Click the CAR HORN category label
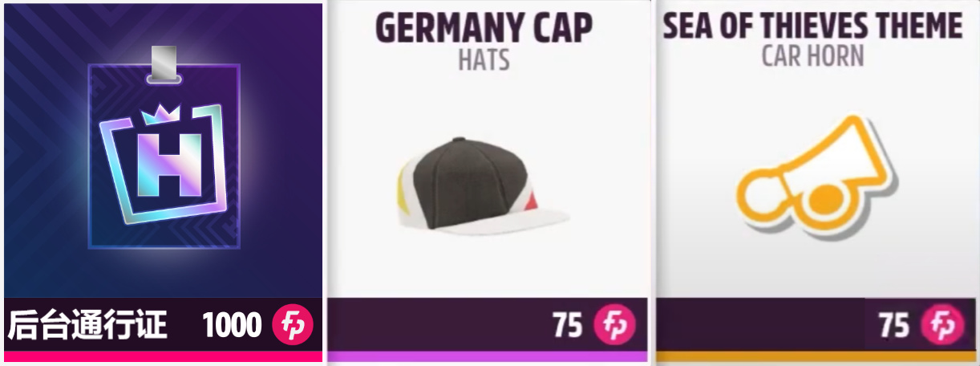 [812, 56]
